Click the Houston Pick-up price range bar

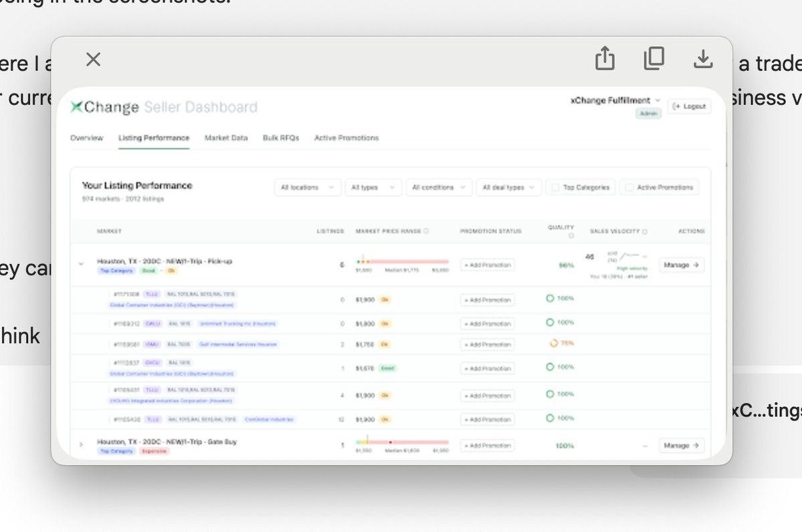[402, 261]
